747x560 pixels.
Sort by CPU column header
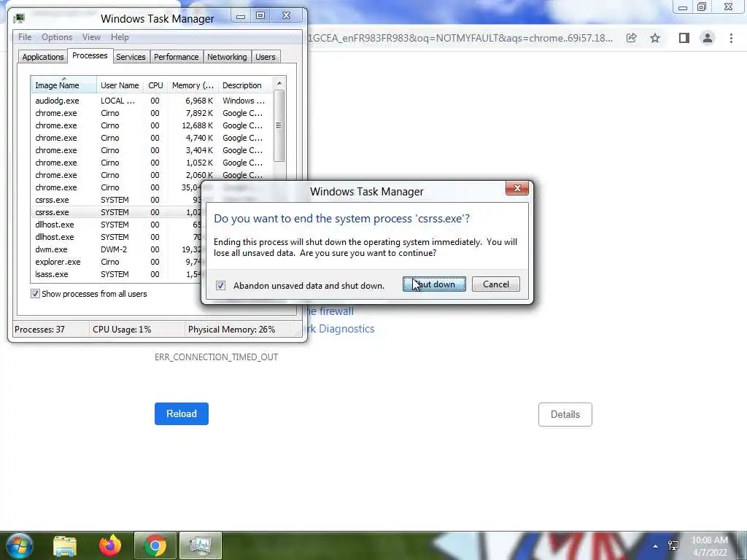coord(155,85)
